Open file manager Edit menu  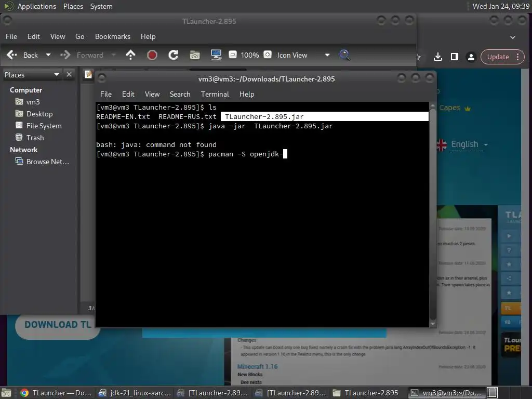pos(34,36)
